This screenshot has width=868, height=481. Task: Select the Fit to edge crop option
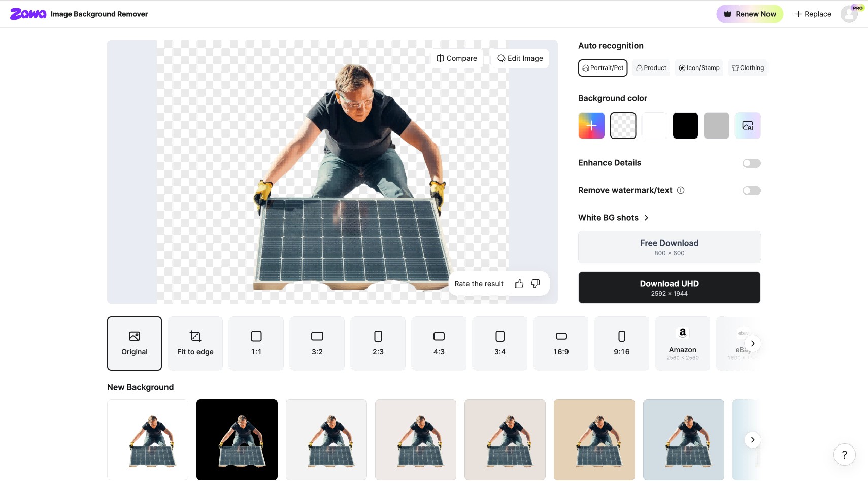[195, 343]
